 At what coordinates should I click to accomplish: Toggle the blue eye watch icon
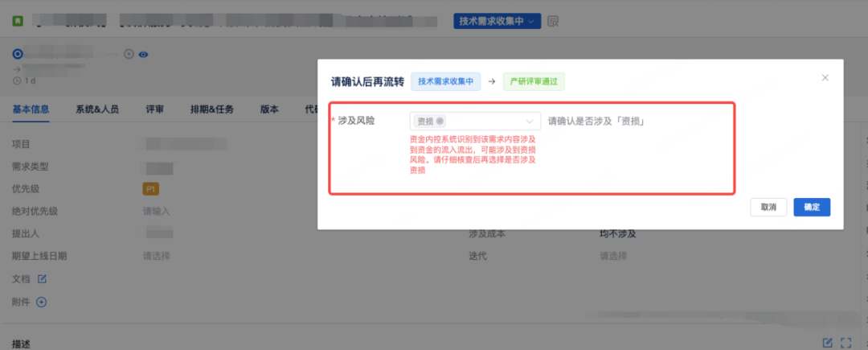pos(143,54)
